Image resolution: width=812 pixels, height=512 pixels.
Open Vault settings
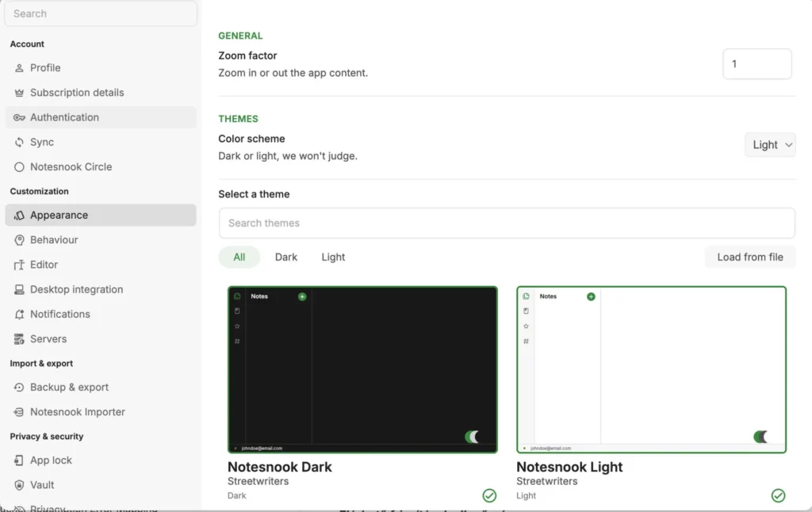(101, 485)
